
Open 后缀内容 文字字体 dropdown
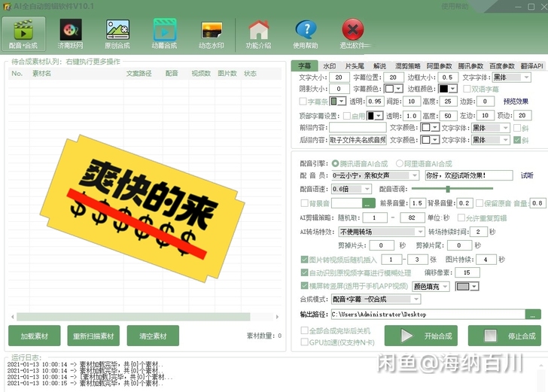click(490, 140)
